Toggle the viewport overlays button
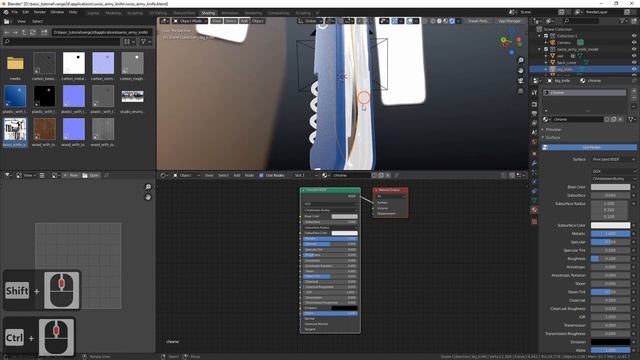The height and width of the screenshot is (360, 640). pos(410,21)
